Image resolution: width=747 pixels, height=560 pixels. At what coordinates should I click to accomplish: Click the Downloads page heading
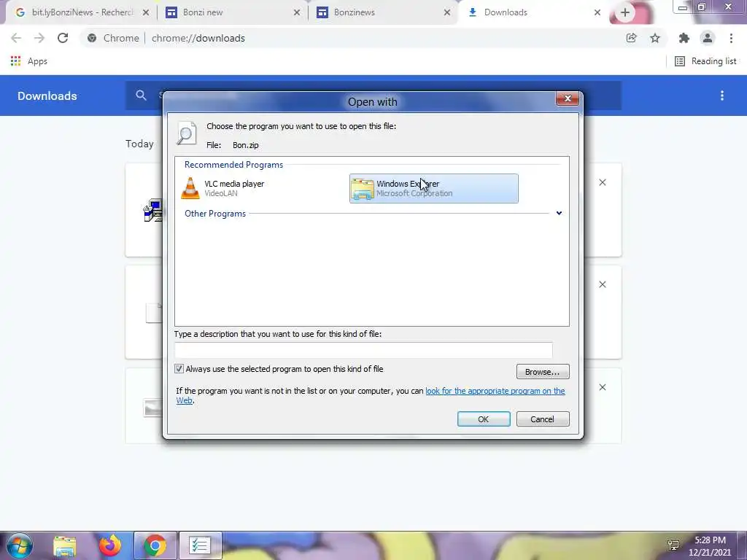click(x=47, y=96)
